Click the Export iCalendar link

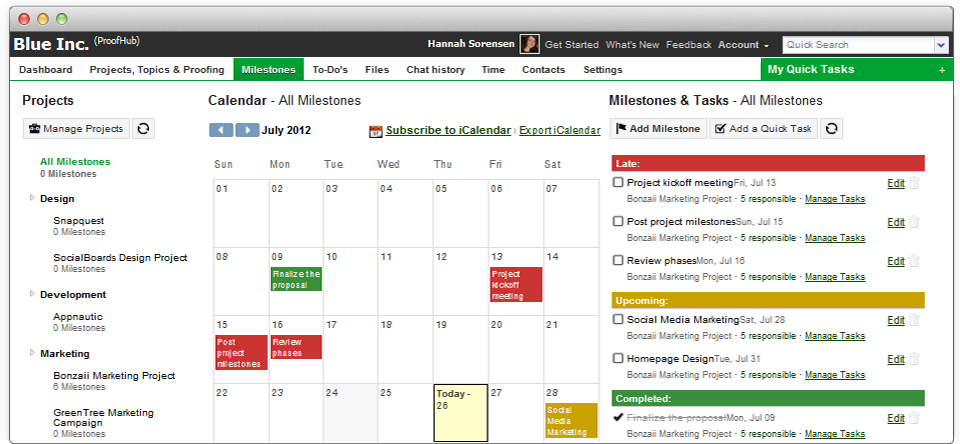pos(559,130)
